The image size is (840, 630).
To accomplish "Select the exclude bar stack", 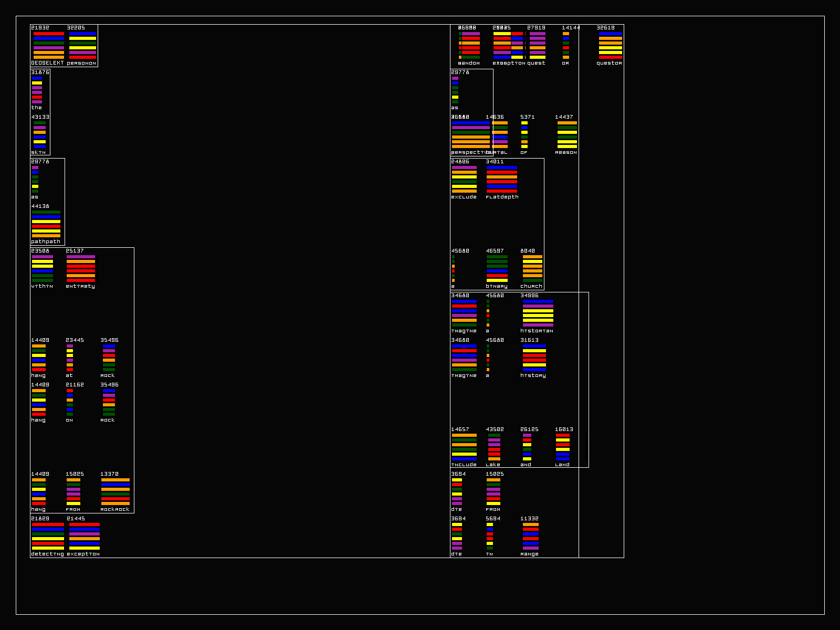I will pos(464,179).
